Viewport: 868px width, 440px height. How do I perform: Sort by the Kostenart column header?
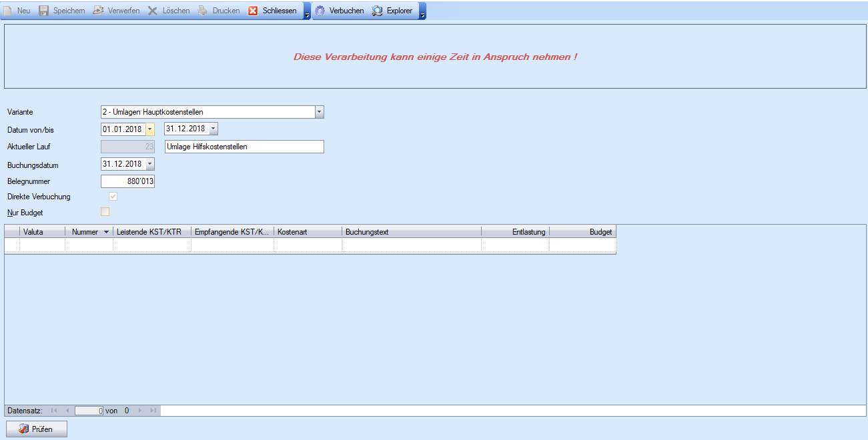308,232
